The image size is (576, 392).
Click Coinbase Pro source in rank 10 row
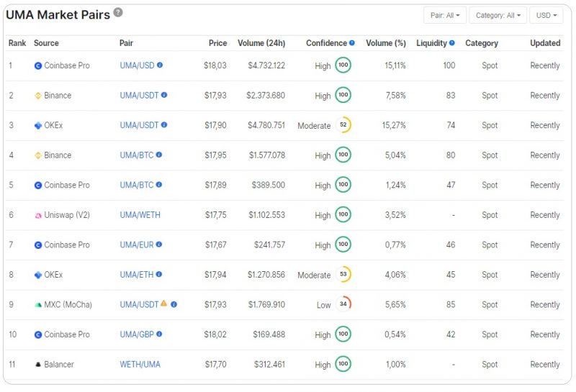tap(67, 334)
